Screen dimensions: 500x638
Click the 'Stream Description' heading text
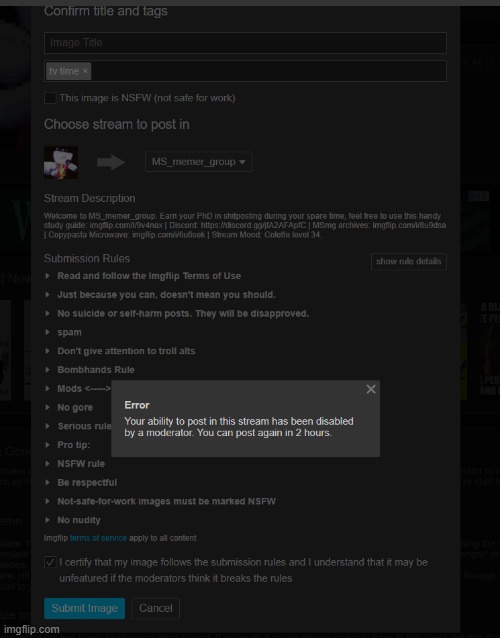(x=90, y=198)
